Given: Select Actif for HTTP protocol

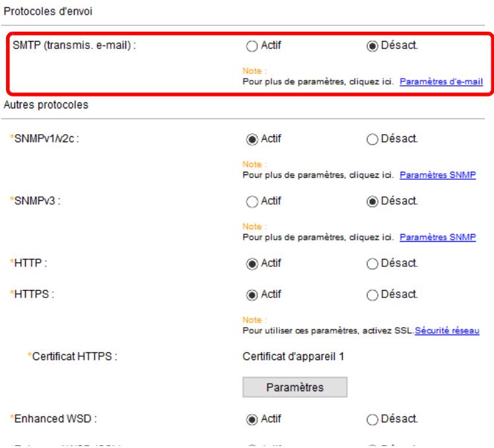Looking at the screenshot, I should click(x=252, y=264).
